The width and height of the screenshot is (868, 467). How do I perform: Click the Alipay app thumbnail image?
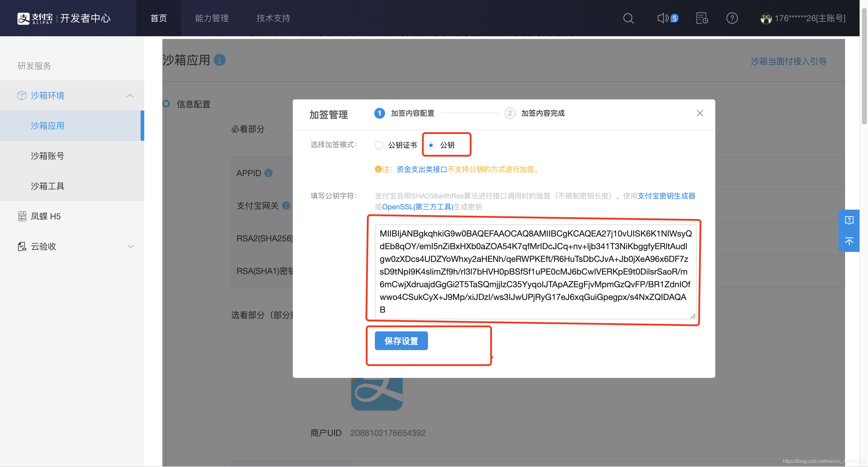coord(377,394)
